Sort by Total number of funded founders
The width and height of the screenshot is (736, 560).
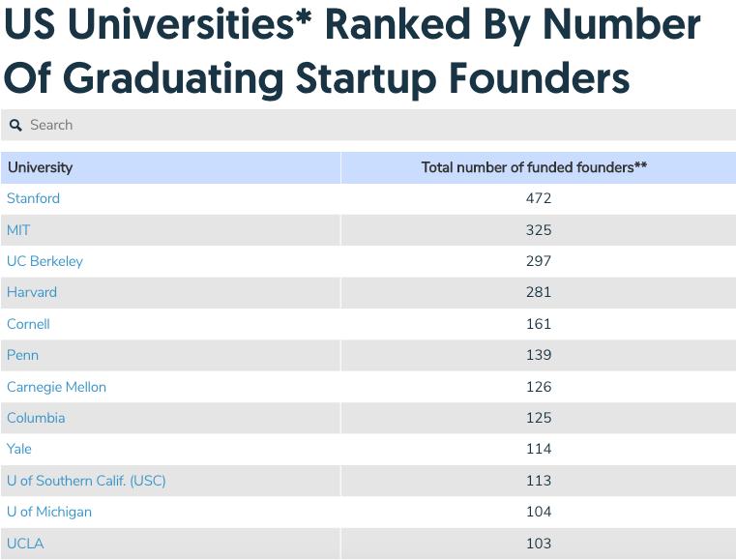(x=534, y=167)
